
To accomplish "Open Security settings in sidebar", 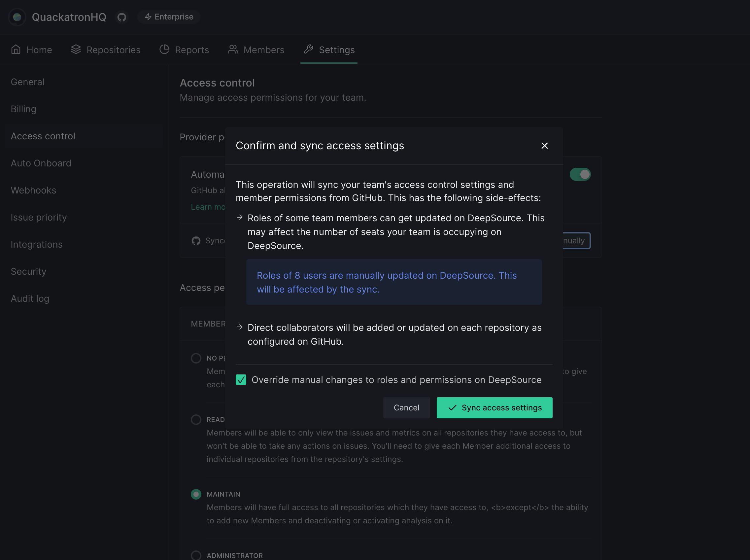I will click(28, 271).
